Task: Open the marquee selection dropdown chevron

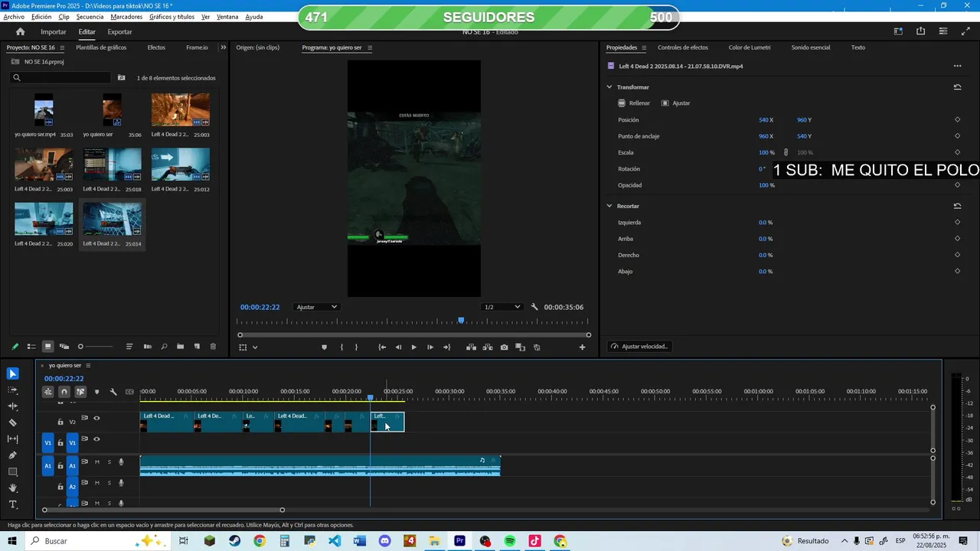Action: (255, 347)
